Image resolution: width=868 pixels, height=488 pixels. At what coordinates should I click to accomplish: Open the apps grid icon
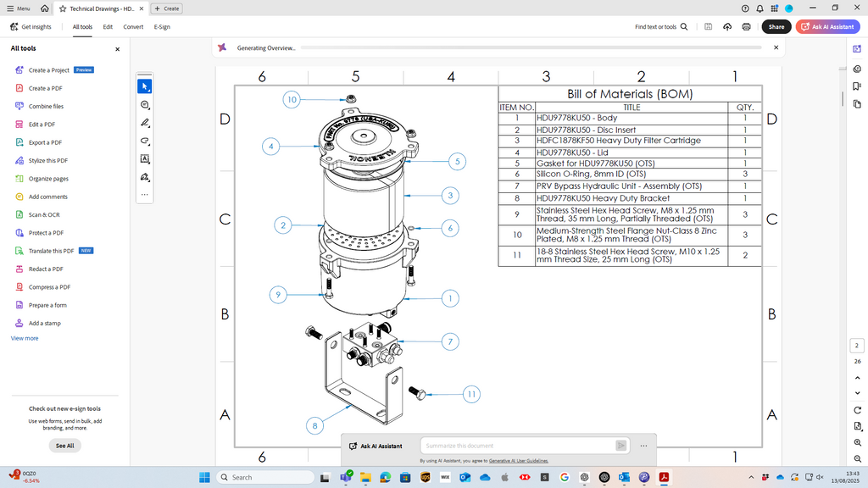coord(775,8)
